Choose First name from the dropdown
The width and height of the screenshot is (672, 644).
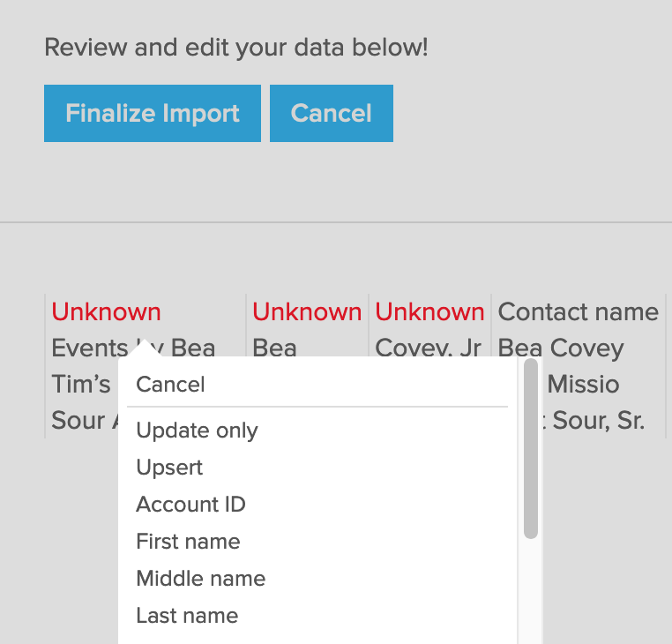(188, 542)
